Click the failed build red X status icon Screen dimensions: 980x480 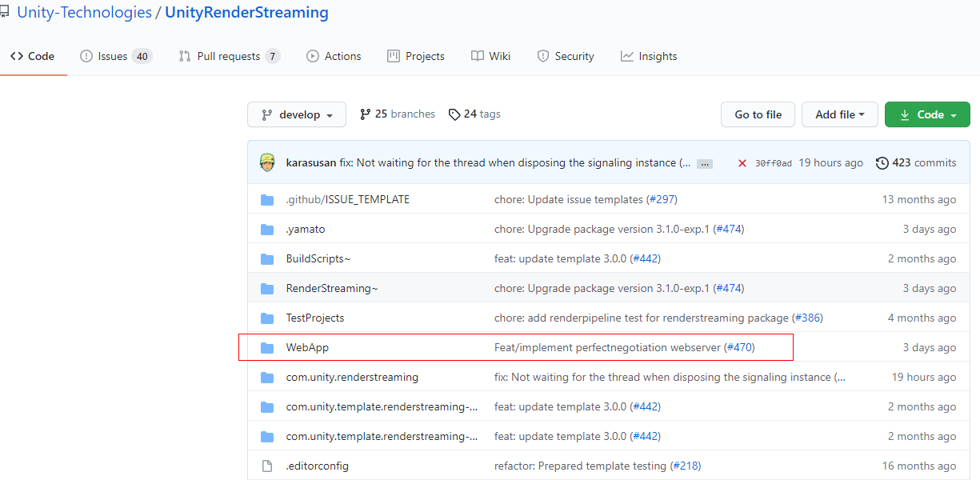click(742, 163)
